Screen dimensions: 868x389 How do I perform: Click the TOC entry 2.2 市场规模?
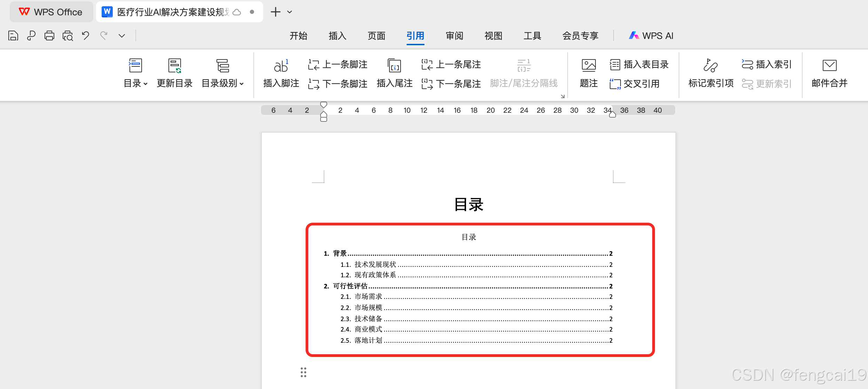tap(368, 308)
